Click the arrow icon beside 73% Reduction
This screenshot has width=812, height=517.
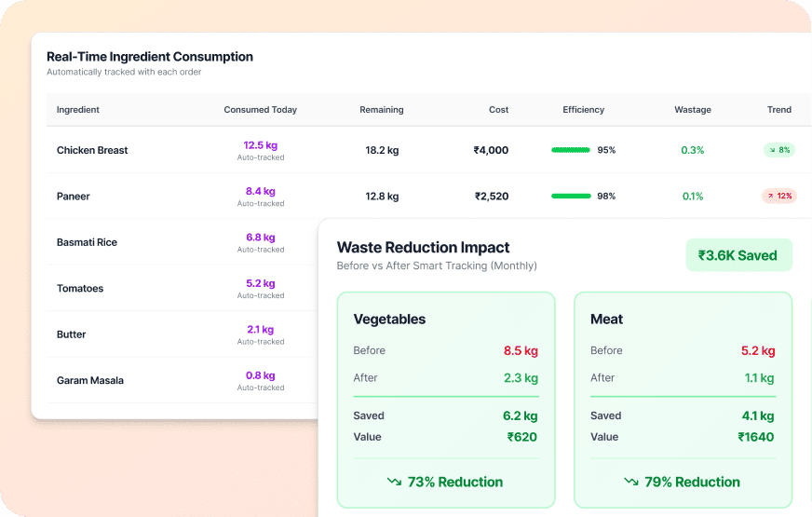pyautogui.click(x=394, y=482)
